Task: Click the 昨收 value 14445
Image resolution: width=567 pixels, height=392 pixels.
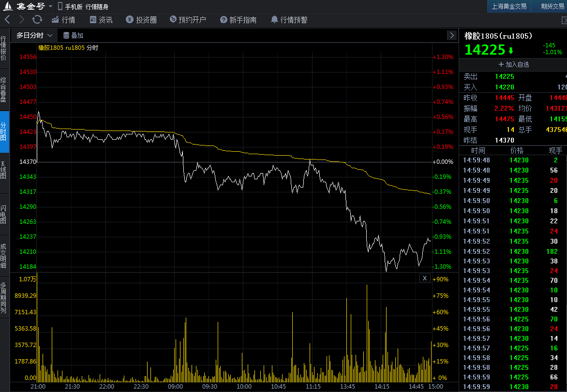Action: 504,98
